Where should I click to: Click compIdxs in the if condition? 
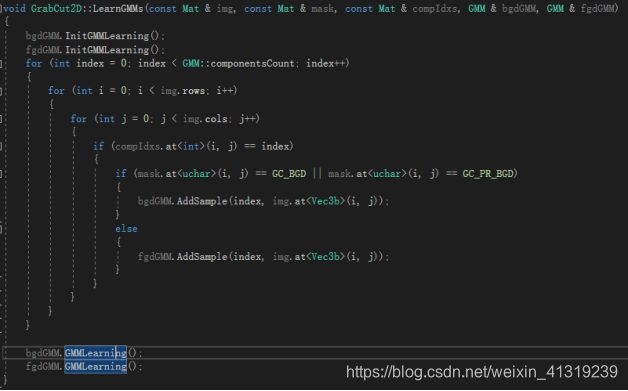(138, 146)
